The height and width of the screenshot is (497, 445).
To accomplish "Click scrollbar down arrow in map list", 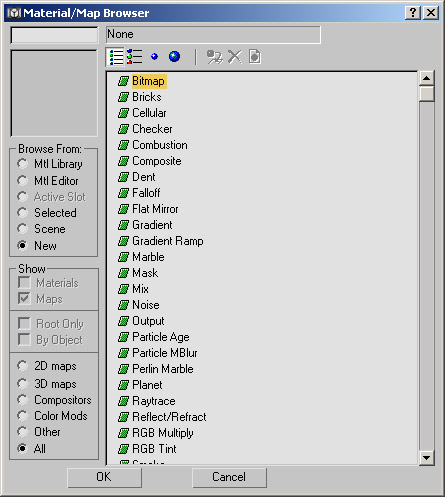I will [x=426, y=458].
